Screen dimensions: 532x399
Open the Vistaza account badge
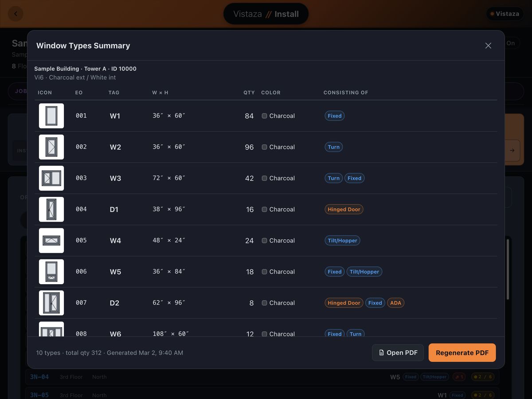pos(505,14)
